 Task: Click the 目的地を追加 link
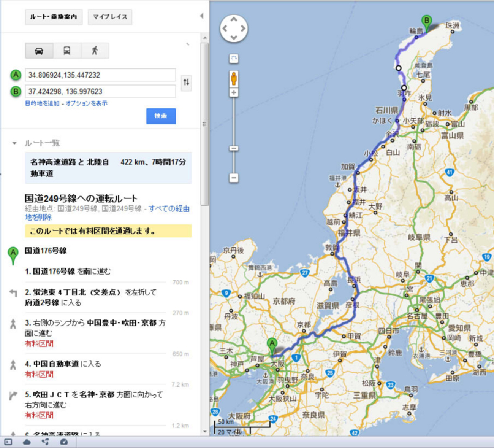tap(42, 103)
